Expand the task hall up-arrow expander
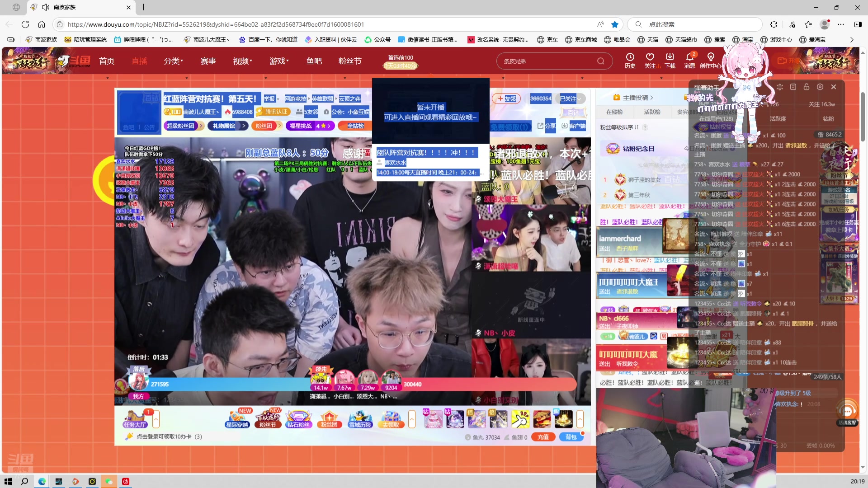Screen dimensions: 868x488 (x=156, y=419)
